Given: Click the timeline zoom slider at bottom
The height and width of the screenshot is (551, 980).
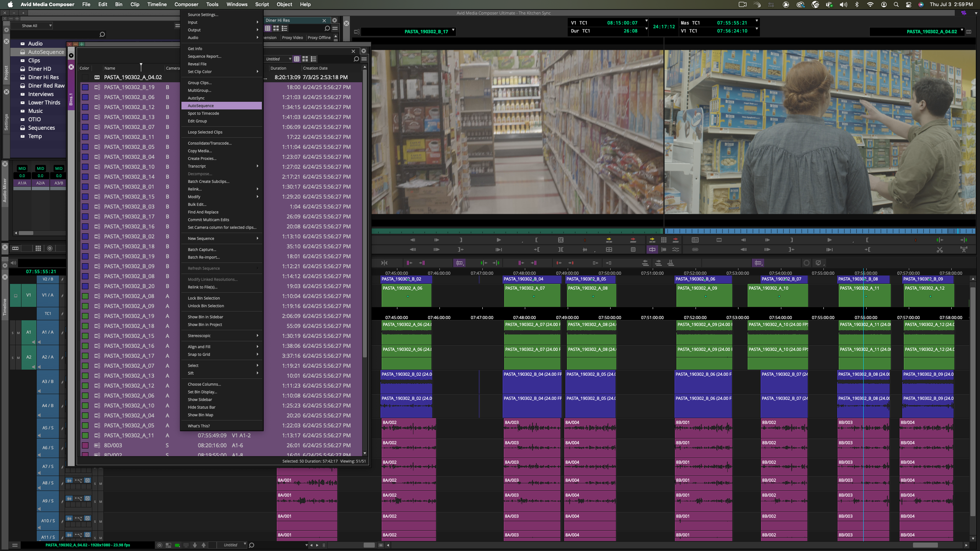Looking at the screenshot, I should click(369, 545).
